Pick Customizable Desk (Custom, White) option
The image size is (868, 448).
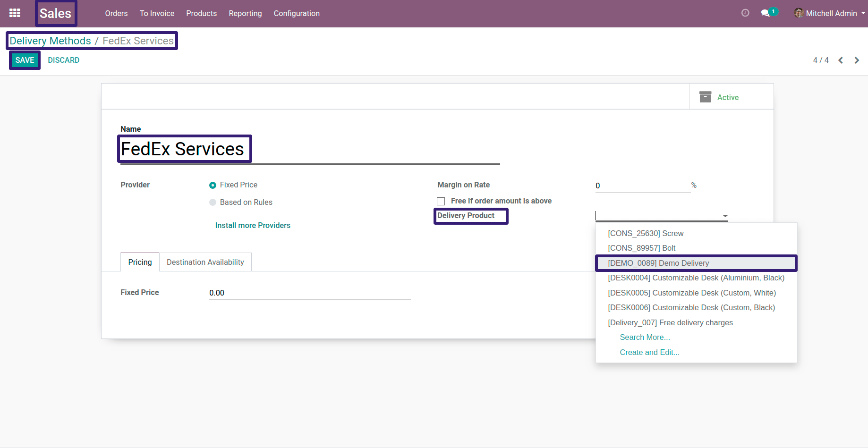click(697, 293)
